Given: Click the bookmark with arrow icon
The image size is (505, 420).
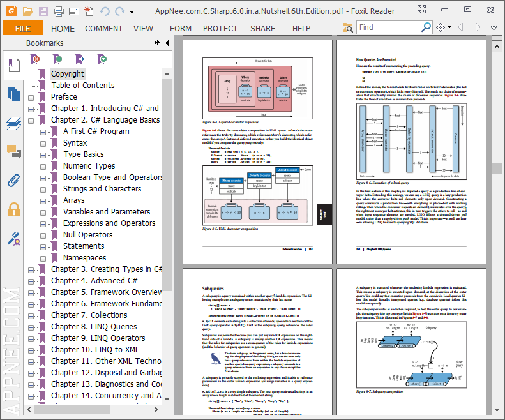Looking at the screenshot, I should pyautogui.click(x=80, y=59).
